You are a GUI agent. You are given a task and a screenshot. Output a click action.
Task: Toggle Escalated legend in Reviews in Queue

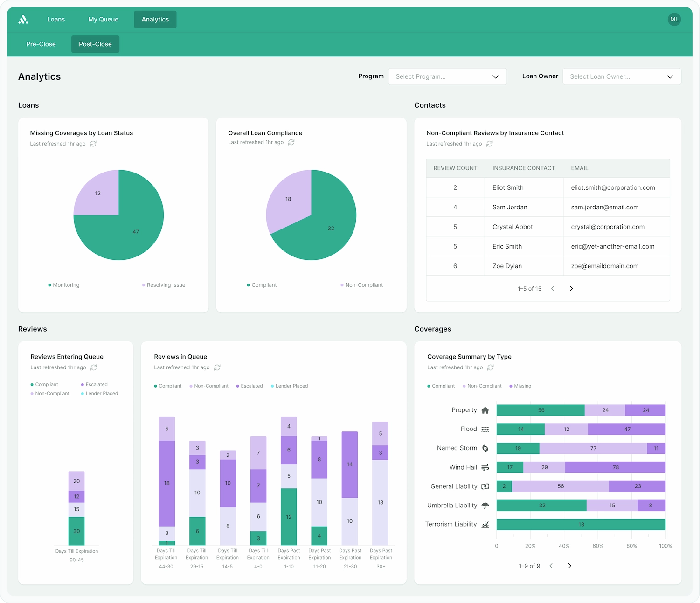[x=250, y=386]
